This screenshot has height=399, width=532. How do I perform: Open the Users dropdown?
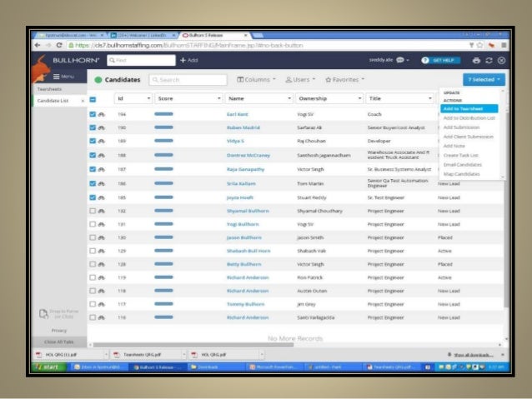[x=300, y=80]
